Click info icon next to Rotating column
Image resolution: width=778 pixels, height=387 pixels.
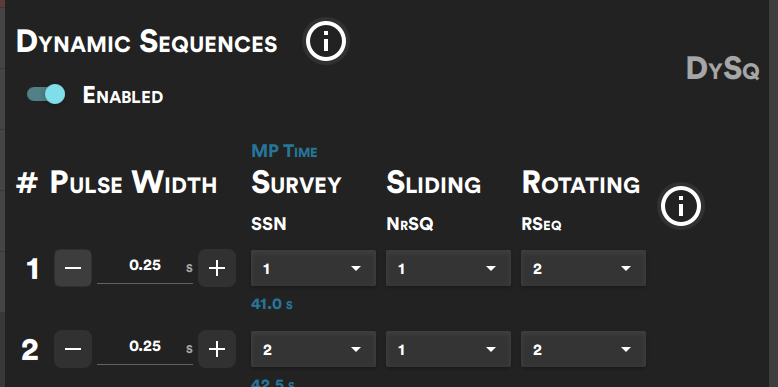[681, 206]
